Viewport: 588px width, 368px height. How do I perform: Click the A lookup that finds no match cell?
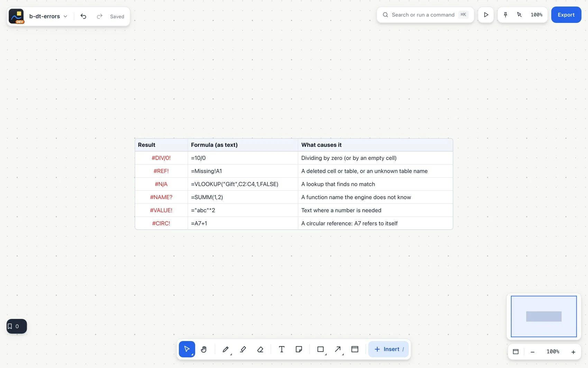375,184
